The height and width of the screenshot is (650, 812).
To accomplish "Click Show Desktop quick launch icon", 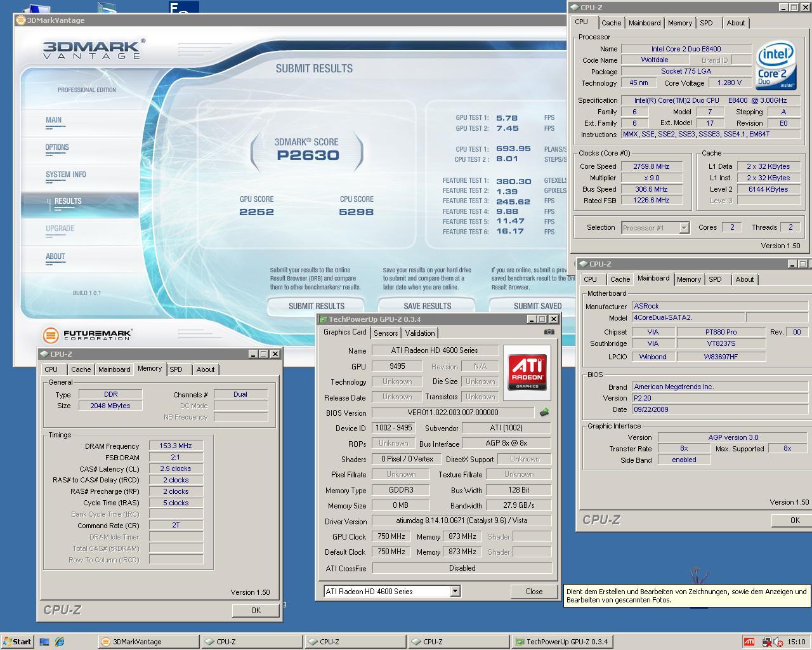I will 44,642.
